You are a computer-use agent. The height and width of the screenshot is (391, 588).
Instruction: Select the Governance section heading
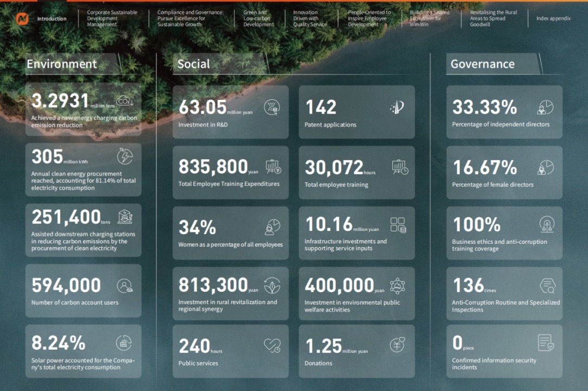[x=482, y=64]
